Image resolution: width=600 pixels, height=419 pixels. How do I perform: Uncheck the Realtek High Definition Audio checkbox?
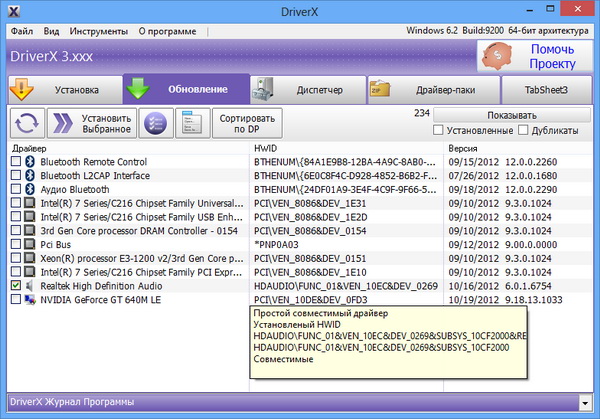point(15,286)
